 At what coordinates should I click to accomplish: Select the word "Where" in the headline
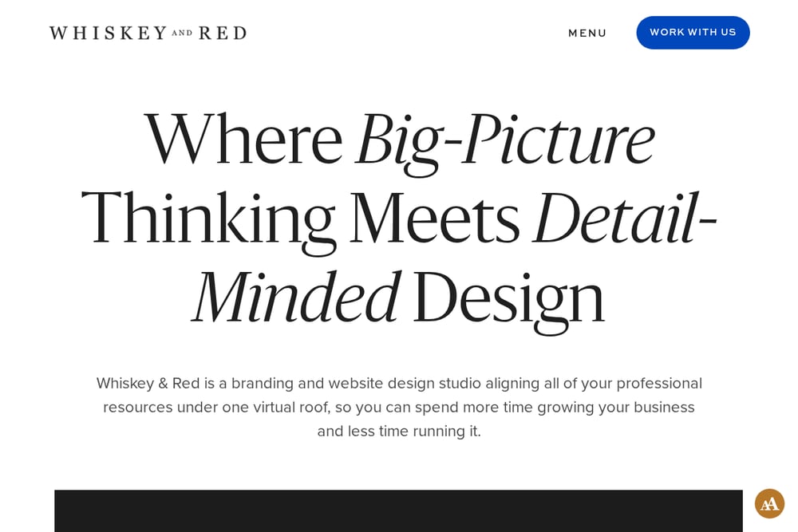[x=243, y=140]
